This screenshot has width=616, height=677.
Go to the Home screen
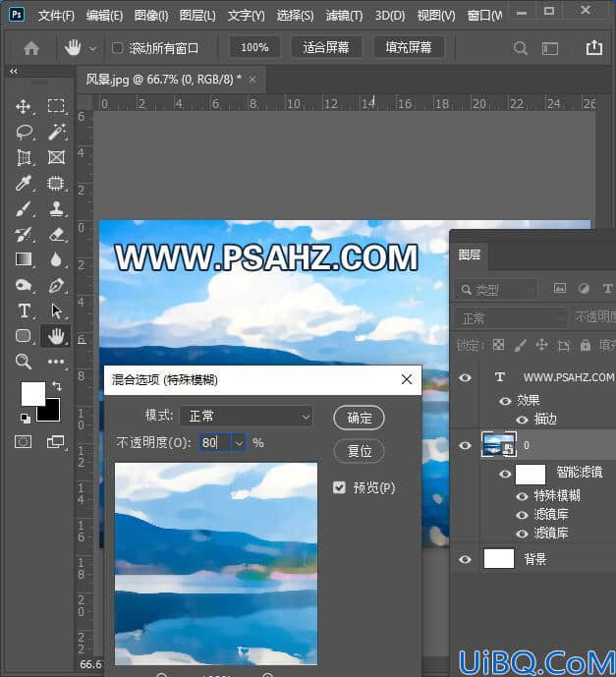[x=31, y=48]
